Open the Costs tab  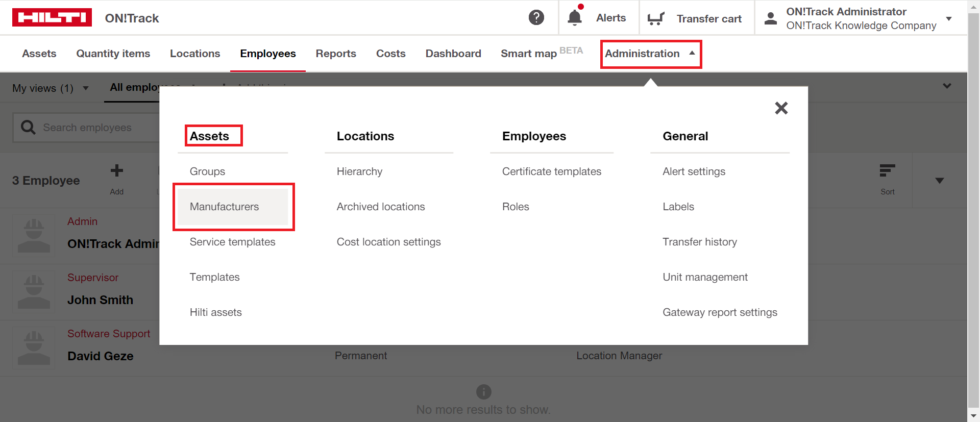(391, 54)
